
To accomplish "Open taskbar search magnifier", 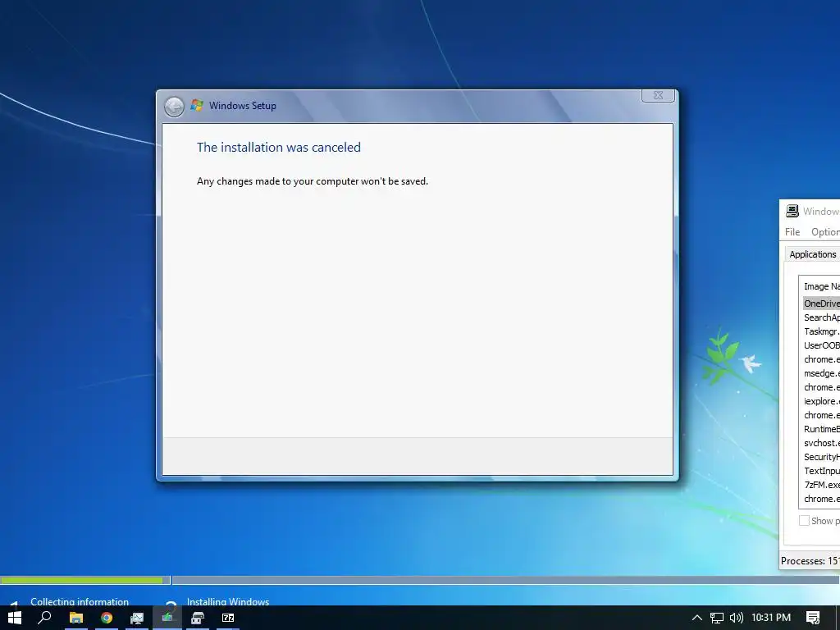I will [45, 618].
